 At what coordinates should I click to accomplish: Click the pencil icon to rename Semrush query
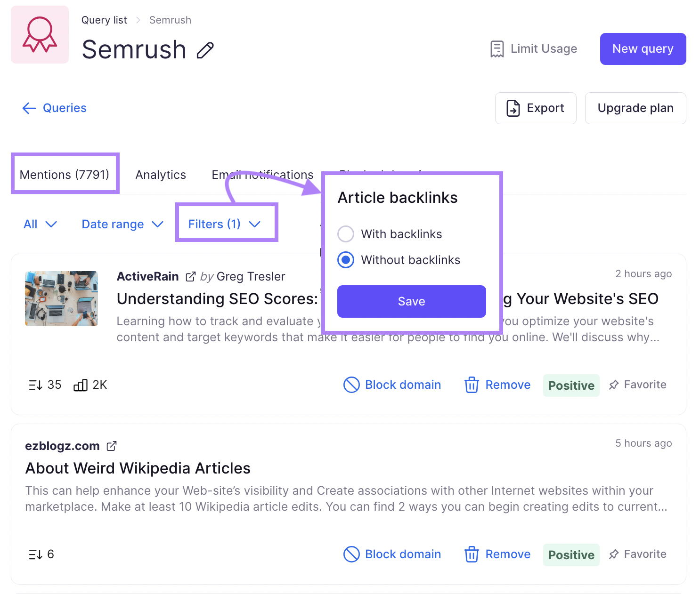tap(205, 51)
